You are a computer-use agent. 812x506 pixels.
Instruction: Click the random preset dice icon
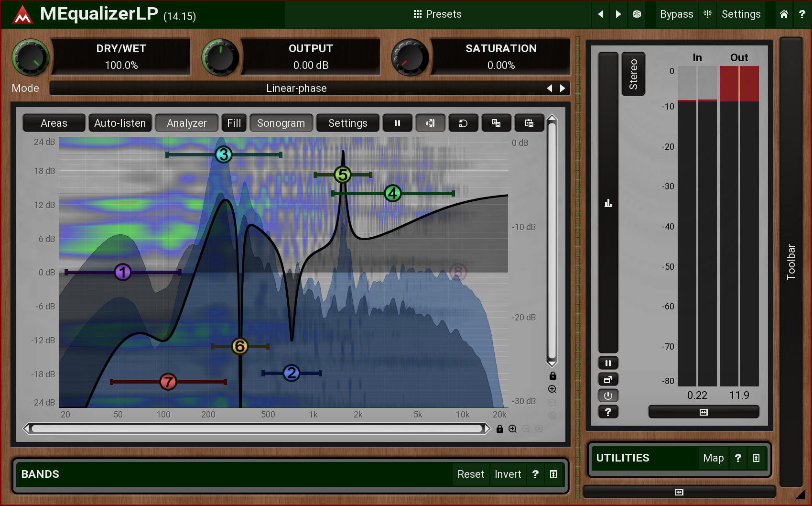(x=637, y=14)
